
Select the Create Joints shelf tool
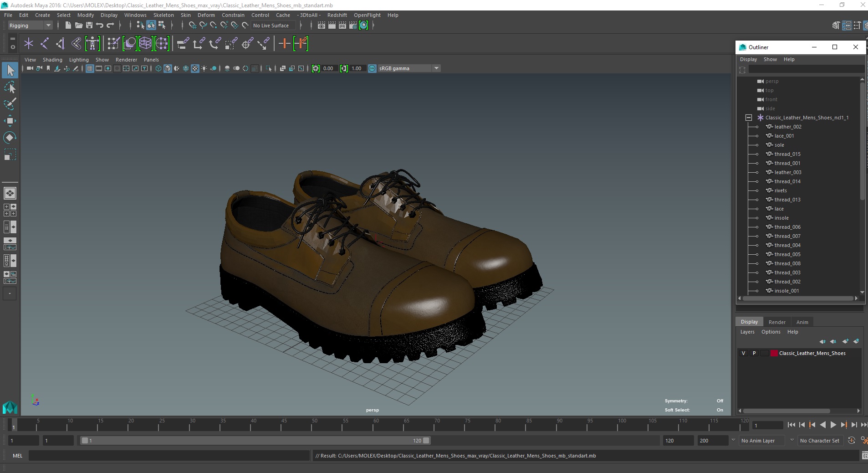point(45,44)
